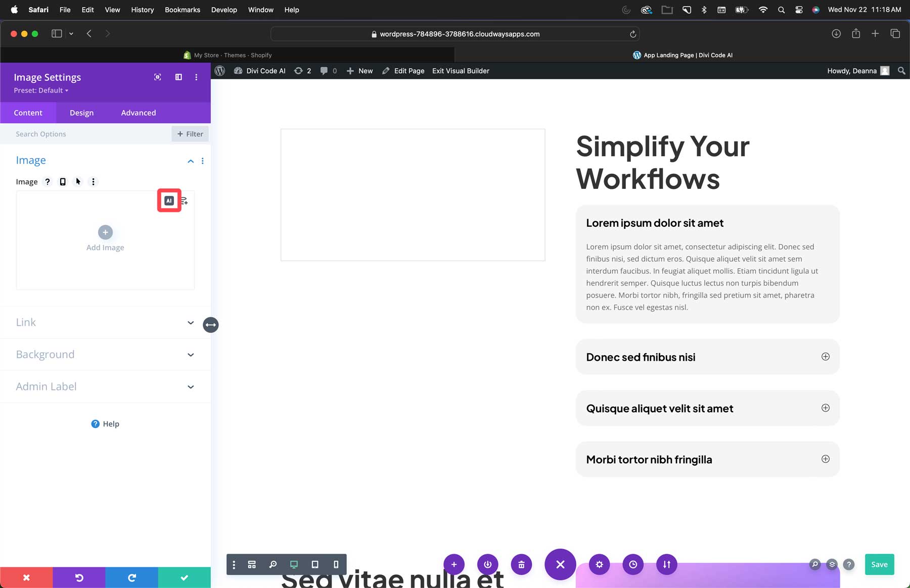Click the Add Image plus circle
The width and height of the screenshot is (910, 588).
[x=105, y=232]
